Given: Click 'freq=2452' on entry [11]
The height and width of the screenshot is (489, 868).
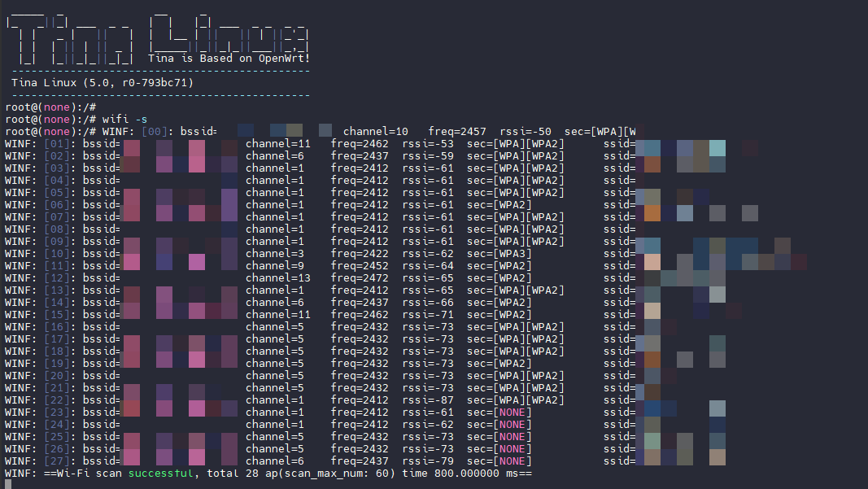Looking at the screenshot, I should click(360, 265).
